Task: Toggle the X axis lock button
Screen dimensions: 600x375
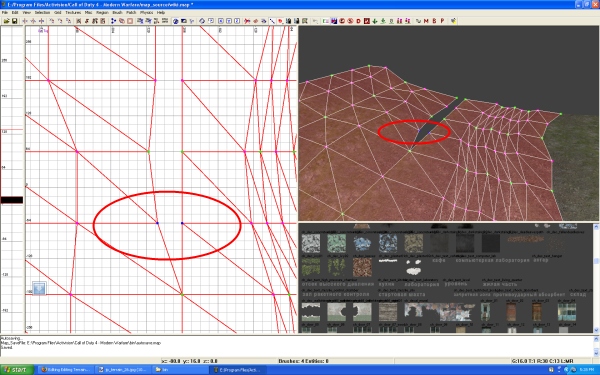Action: [221, 21]
